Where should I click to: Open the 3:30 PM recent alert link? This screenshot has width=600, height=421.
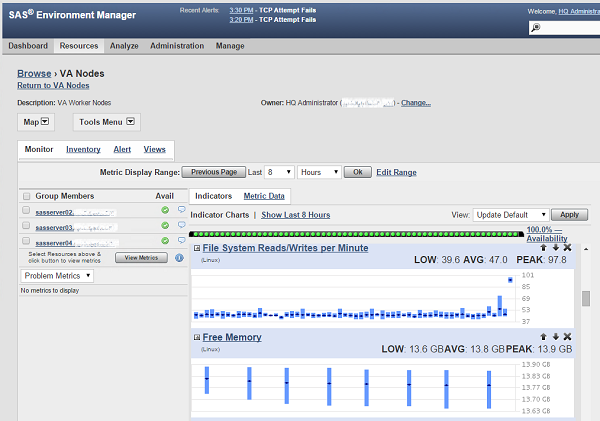(x=241, y=10)
